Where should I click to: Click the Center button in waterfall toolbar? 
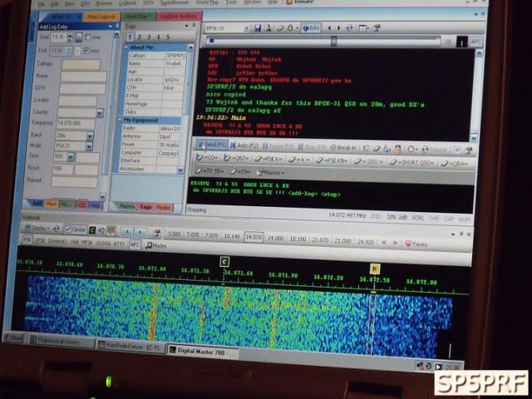(x=76, y=229)
